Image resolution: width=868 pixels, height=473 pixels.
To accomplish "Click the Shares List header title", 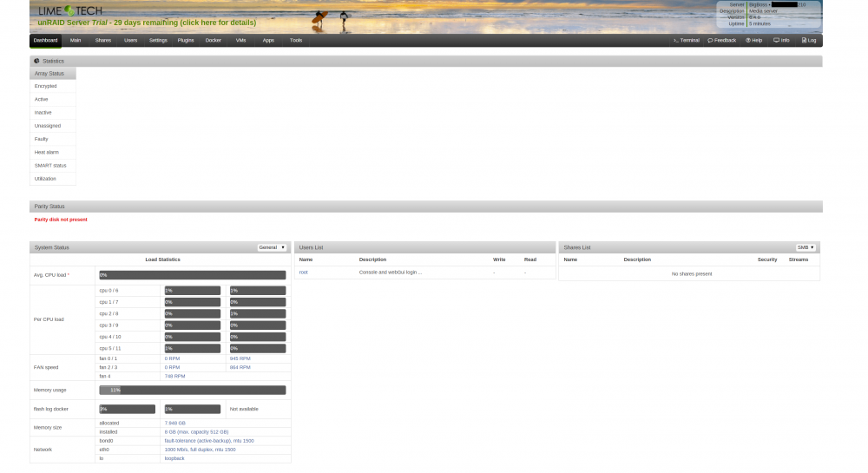I will (x=577, y=247).
